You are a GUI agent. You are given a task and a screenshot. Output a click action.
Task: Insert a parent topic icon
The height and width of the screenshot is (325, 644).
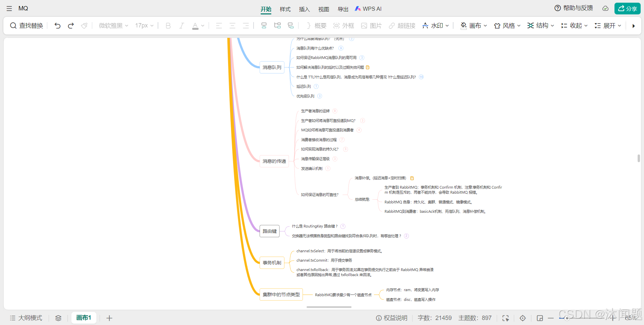(x=291, y=25)
